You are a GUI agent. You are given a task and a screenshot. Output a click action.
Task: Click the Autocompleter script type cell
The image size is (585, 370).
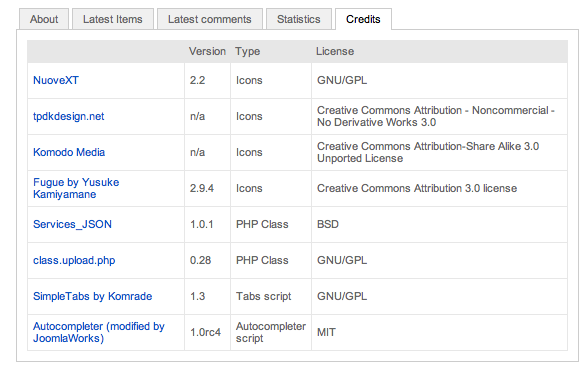click(271, 332)
